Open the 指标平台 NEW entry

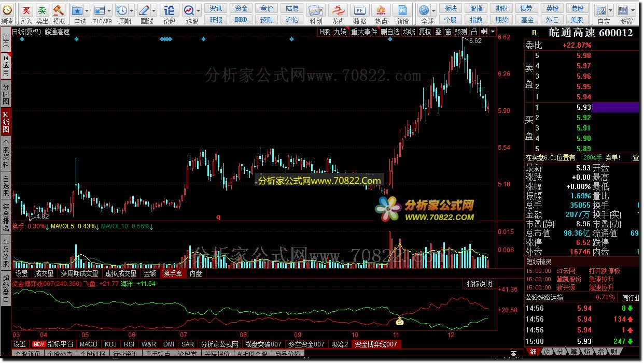(x=53, y=344)
